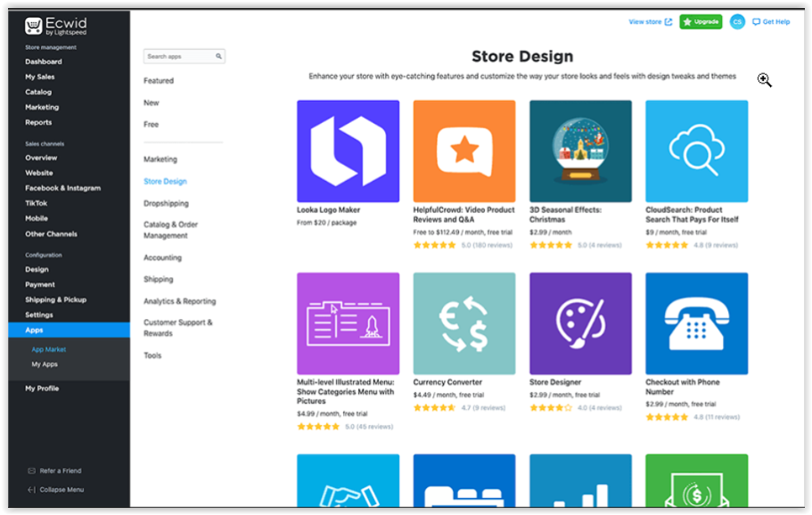
Task: Open Dashboard in the sidebar
Action: (44, 61)
